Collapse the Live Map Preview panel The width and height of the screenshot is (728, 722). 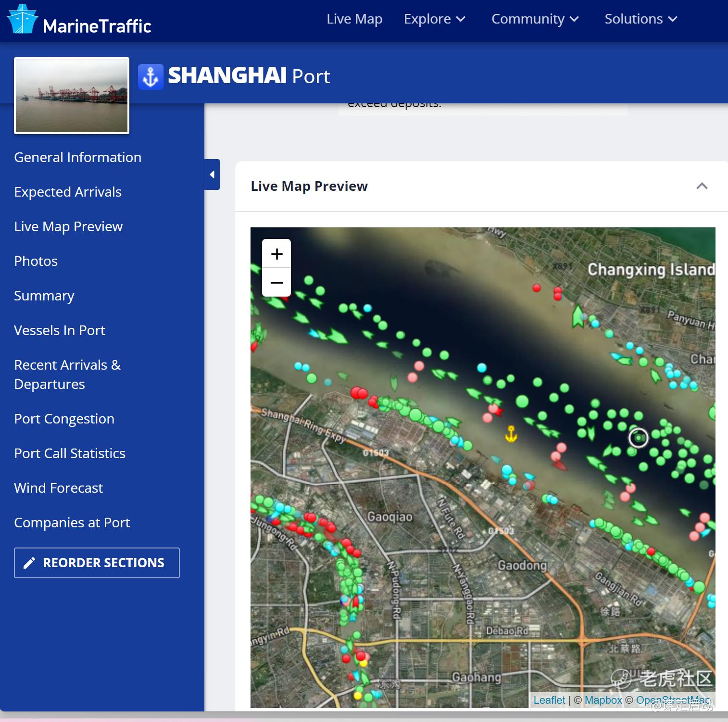tap(702, 186)
